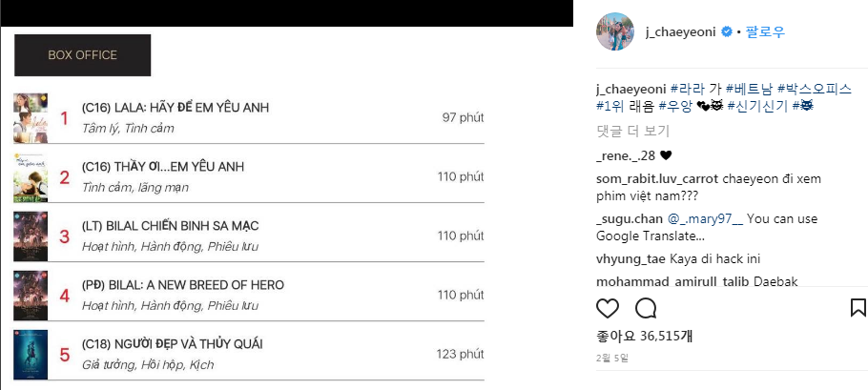Open The Shape of Water poster thumbnail
Image resolution: width=868 pixels, height=390 pixels.
(31, 355)
